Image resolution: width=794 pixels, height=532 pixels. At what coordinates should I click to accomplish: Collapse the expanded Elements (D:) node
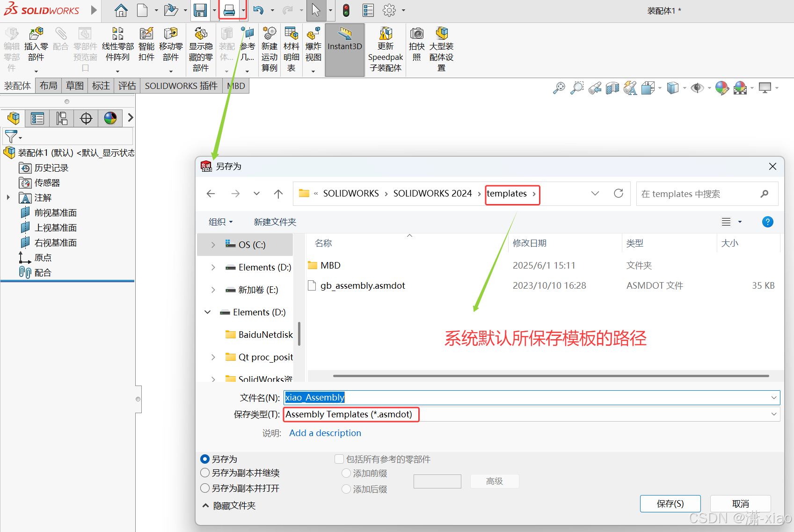pos(208,312)
